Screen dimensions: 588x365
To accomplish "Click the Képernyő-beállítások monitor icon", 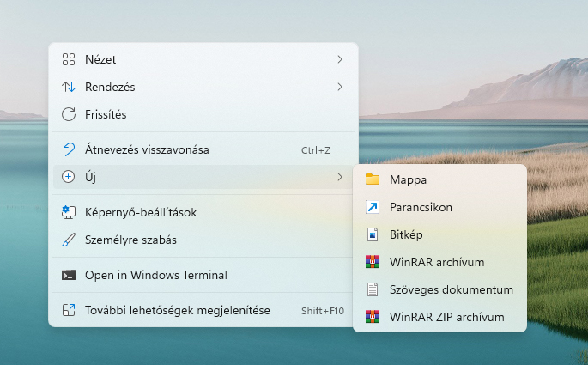I will (x=70, y=212).
